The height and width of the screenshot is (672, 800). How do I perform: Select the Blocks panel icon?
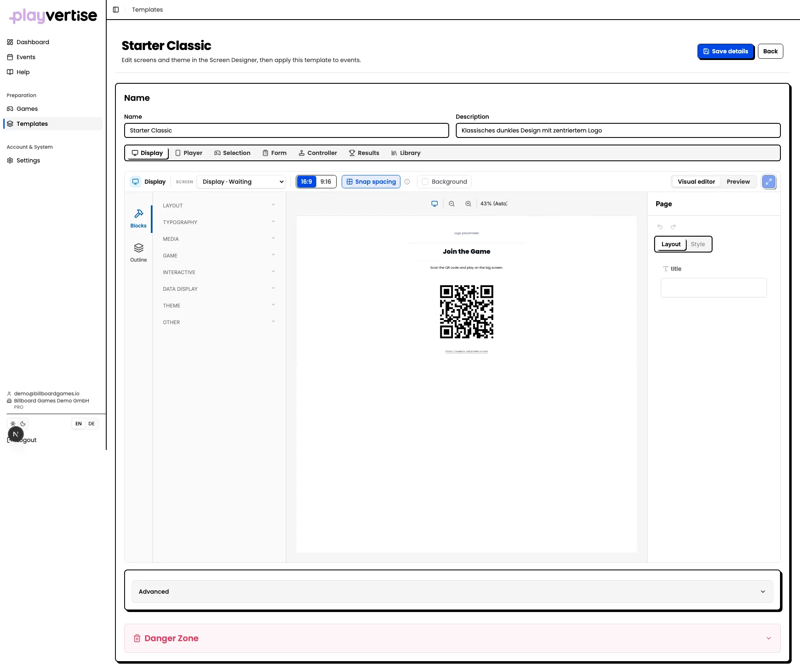coord(138,219)
